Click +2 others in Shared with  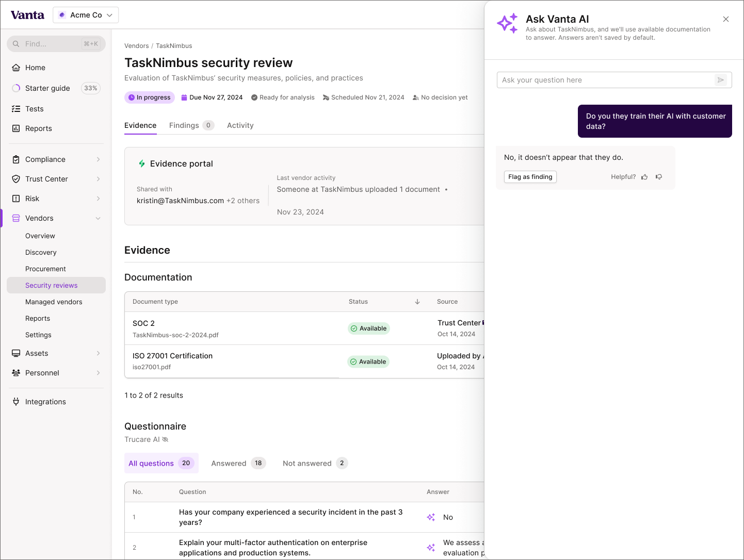click(x=243, y=201)
